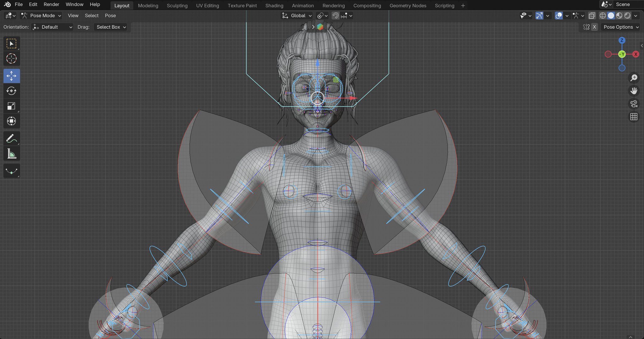This screenshot has height=339, width=644.
Task: Open visibility and selectability filter dropdown
Action: pos(525,15)
